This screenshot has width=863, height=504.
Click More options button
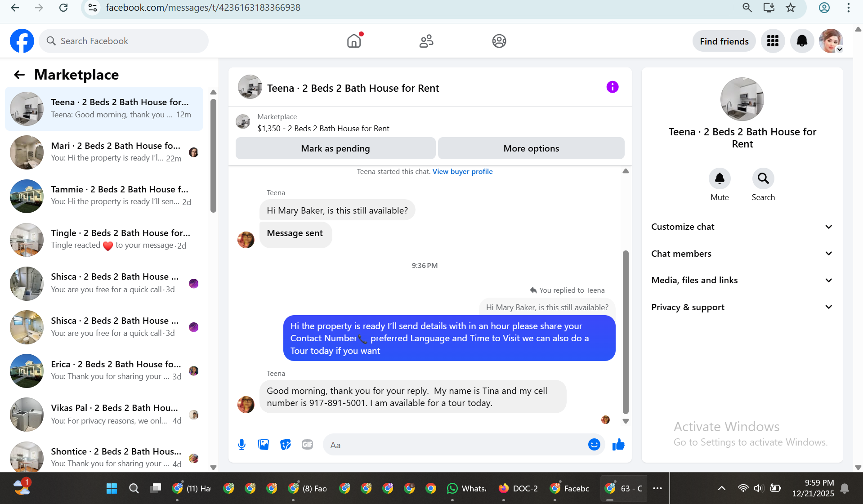531,148
